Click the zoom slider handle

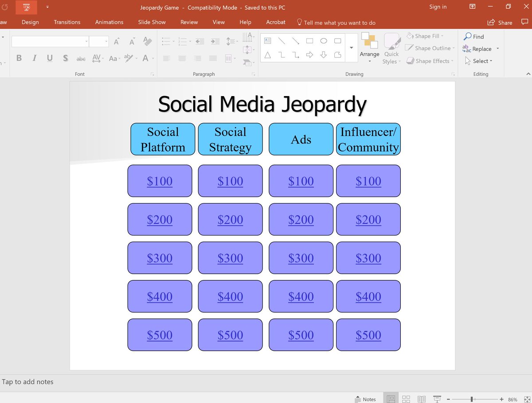[473, 399]
